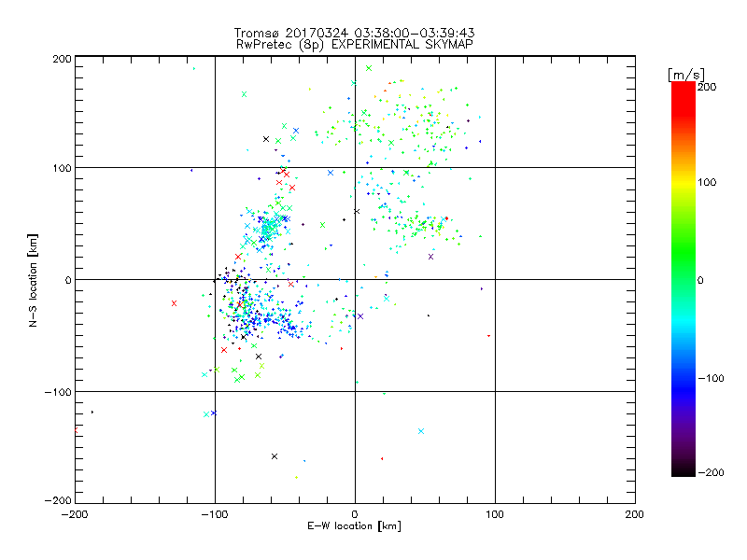Click the "E-W location [km]" axis label
The width and height of the screenshot is (747, 560).
(354, 525)
